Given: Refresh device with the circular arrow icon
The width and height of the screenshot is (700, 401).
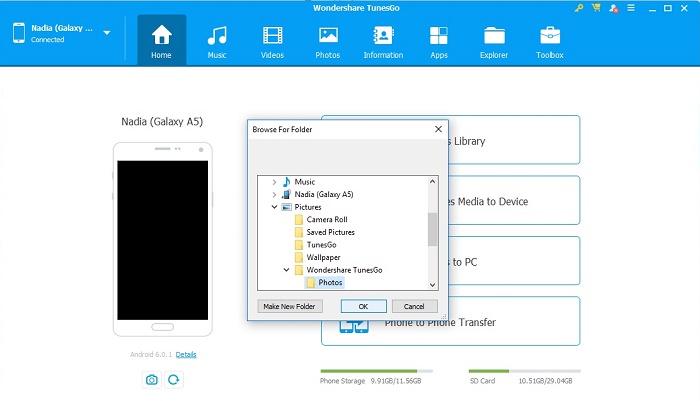Looking at the screenshot, I should click(173, 379).
